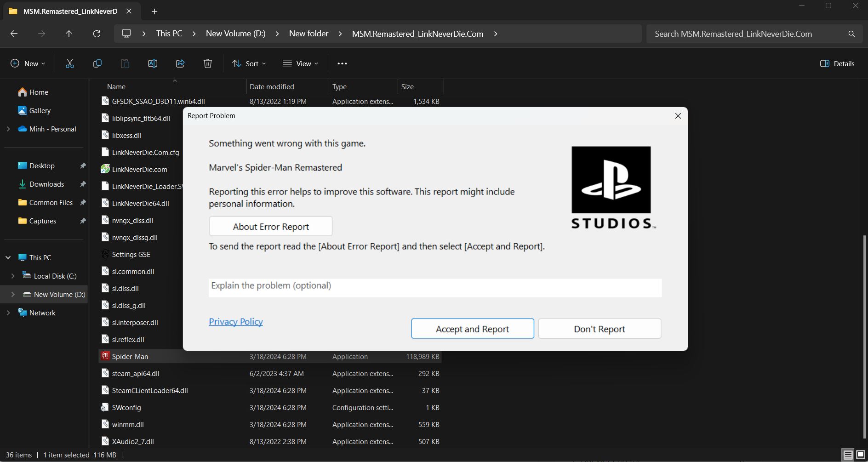
Task: Open the See more ellipsis menu
Action: [x=342, y=63]
